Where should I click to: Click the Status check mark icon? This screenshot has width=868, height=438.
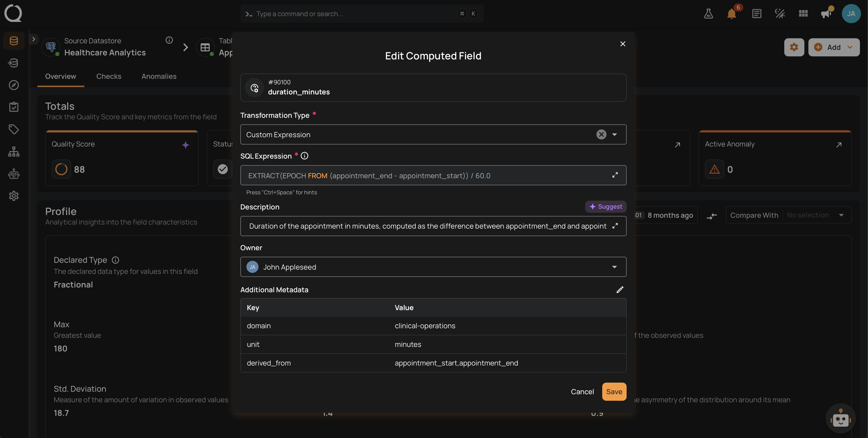pos(222,169)
